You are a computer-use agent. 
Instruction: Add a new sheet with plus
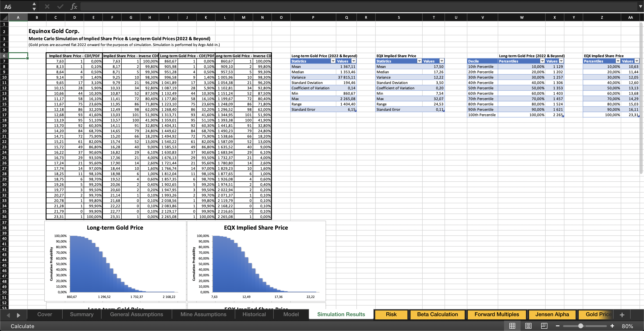click(622, 314)
